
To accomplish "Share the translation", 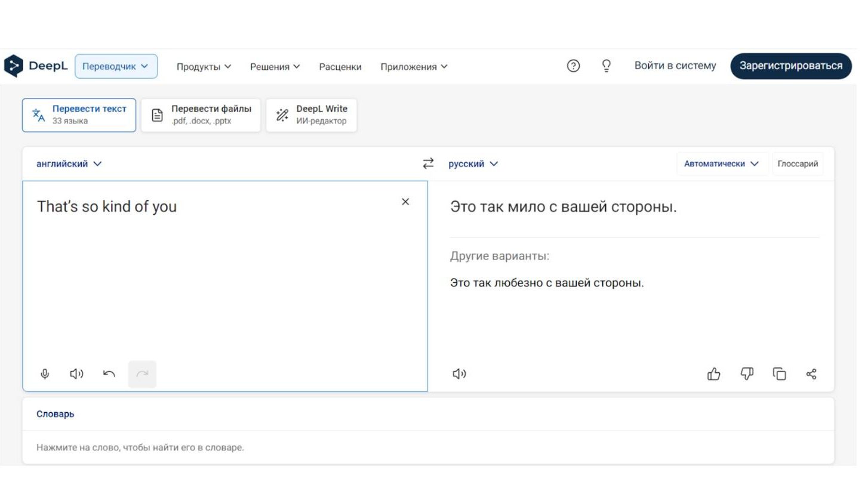I will pyautogui.click(x=811, y=374).
